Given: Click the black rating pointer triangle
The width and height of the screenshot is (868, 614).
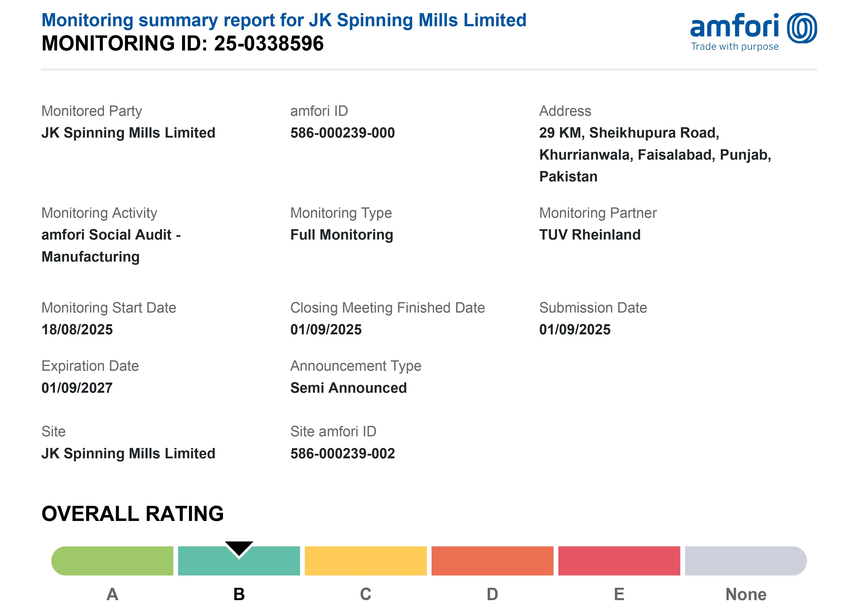Looking at the screenshot, I should [x=239, y=548].
